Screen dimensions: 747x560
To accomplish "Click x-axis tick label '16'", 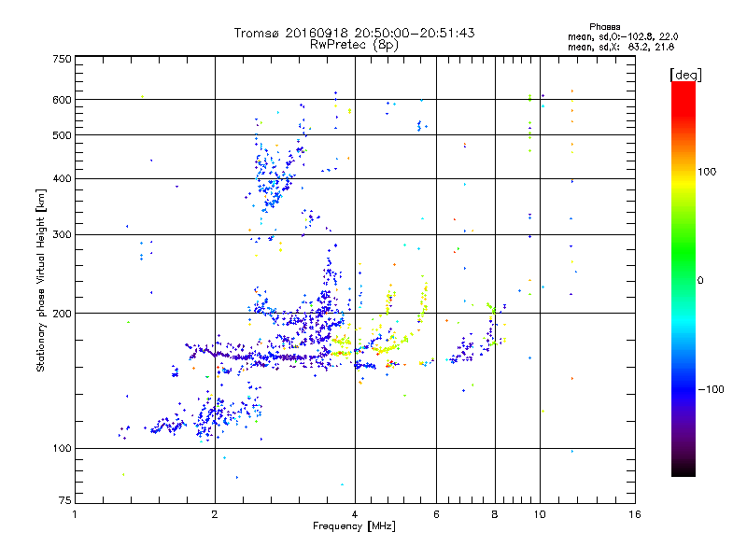I will click(635, 514).
